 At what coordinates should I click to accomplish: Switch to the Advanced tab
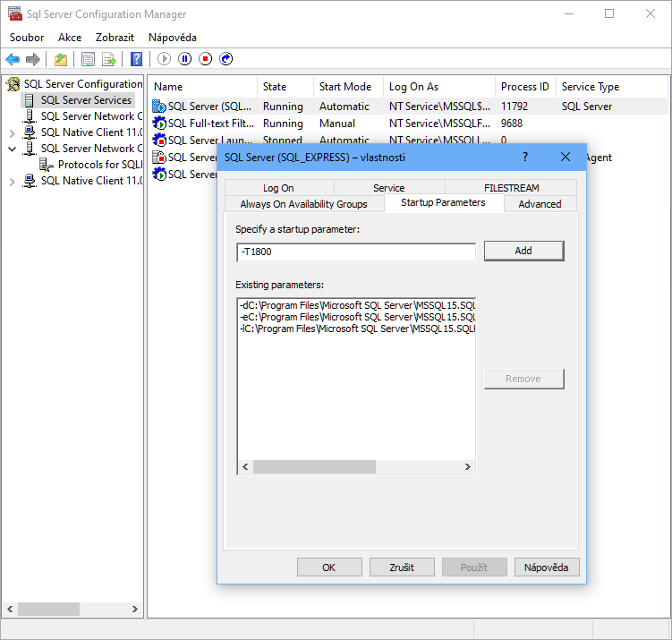pos(540,204)
